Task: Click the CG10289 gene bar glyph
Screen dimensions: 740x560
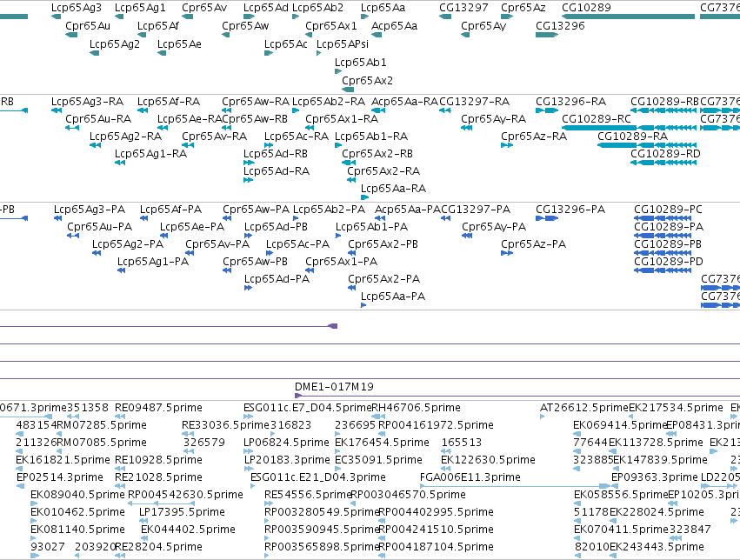Action: click(628, 17)
